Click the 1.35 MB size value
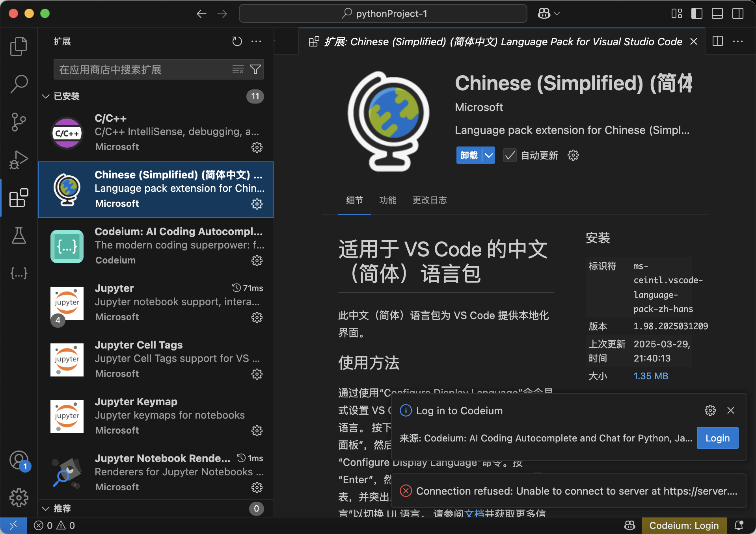 (651, 376)
